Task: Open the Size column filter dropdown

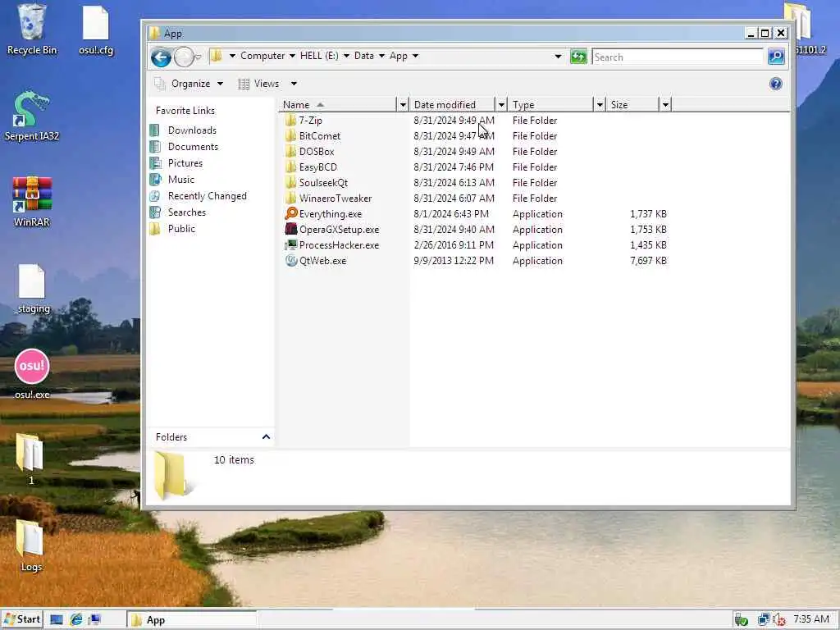Action: coord(665,104)
